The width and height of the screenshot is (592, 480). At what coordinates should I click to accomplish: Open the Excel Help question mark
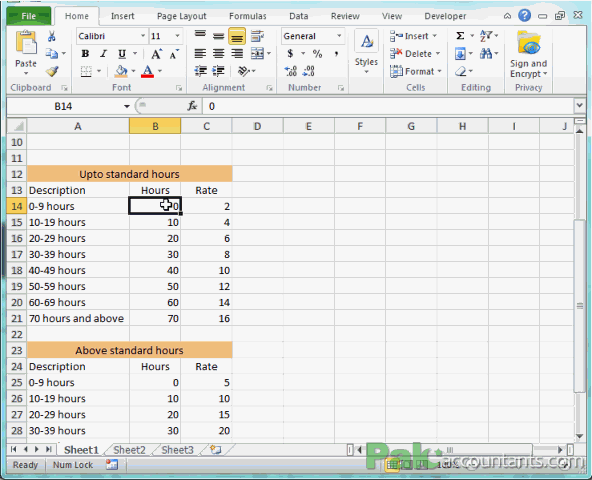pos(524,16)
